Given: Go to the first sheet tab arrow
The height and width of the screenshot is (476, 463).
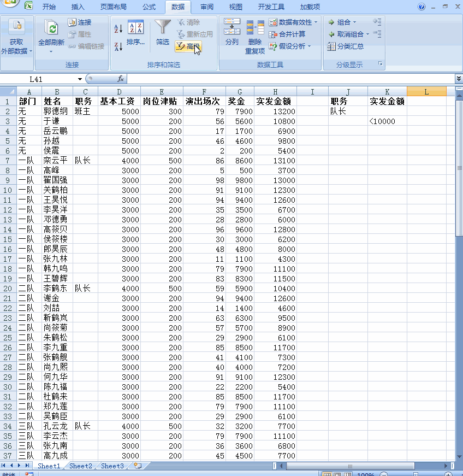Looking at the screenshot, I should coord(3,466).
